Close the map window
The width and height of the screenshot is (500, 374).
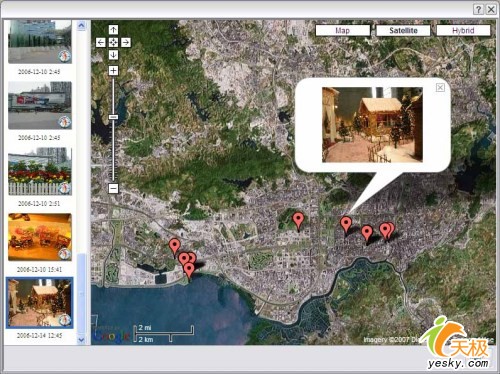point(491,9)
